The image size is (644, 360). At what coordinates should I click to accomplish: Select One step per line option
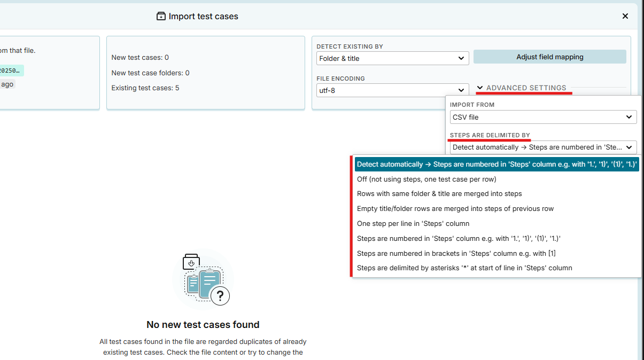click(413, 224)
